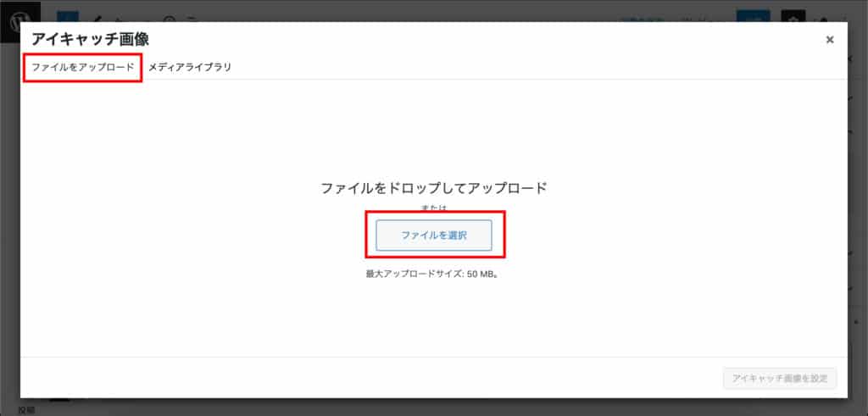Click the ファイルをドロップしてアップロード heading text
Screen dimensions: 868x416
coord(433,188)
